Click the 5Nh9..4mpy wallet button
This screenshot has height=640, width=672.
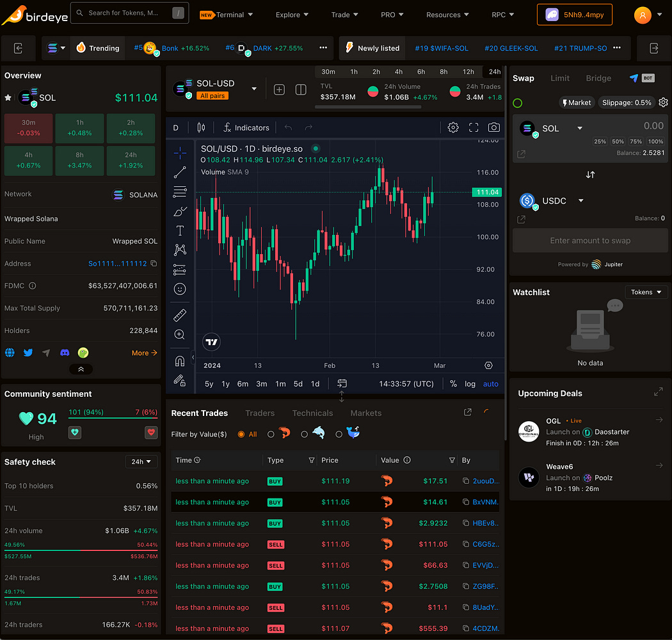(574, 15)
